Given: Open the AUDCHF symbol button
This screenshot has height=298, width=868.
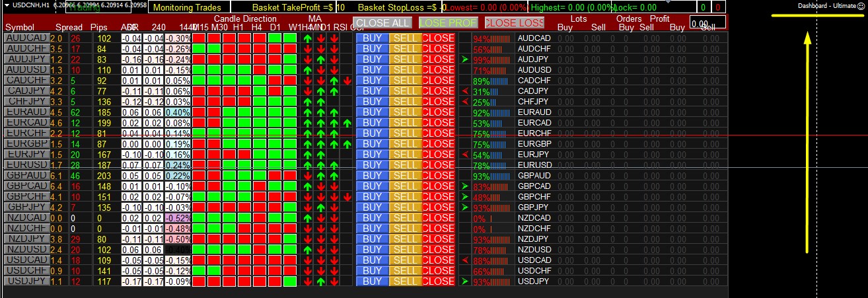Looking at the screenshot, I should (26, 49).
